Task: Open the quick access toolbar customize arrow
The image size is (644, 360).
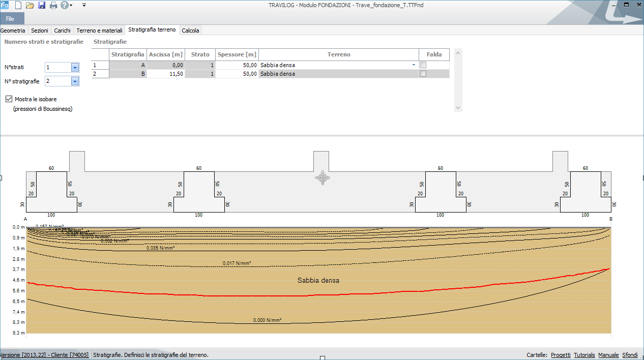Action: (84, 6)
